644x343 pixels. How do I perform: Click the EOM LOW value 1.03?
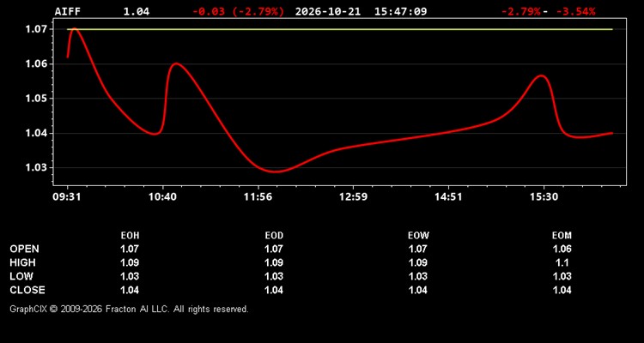562,276
